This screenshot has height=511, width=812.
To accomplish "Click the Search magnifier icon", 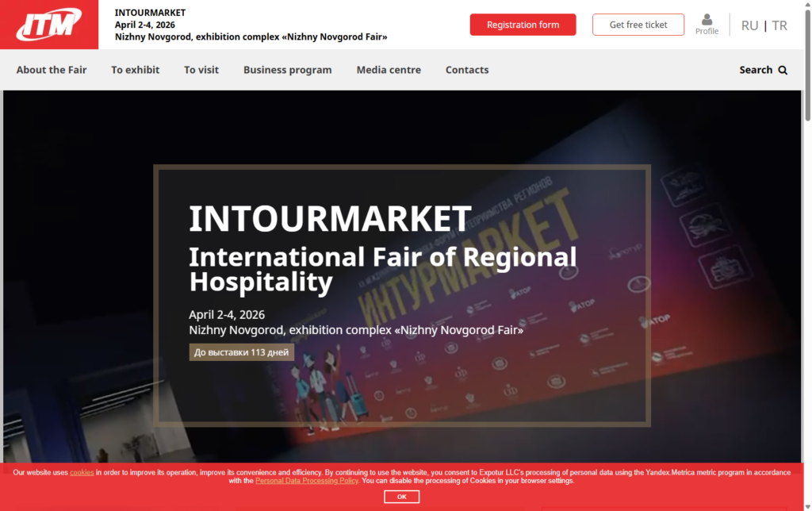I will coord(783,70).
